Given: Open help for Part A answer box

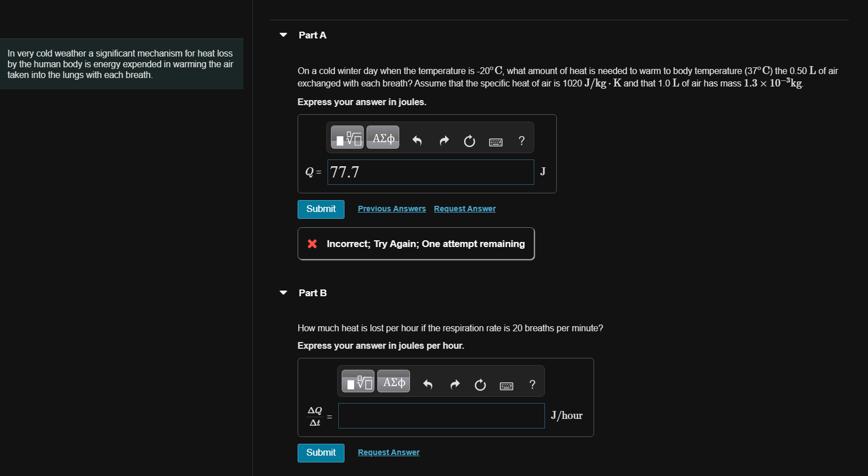Looking at the screenshot, I should coord(521,141).
